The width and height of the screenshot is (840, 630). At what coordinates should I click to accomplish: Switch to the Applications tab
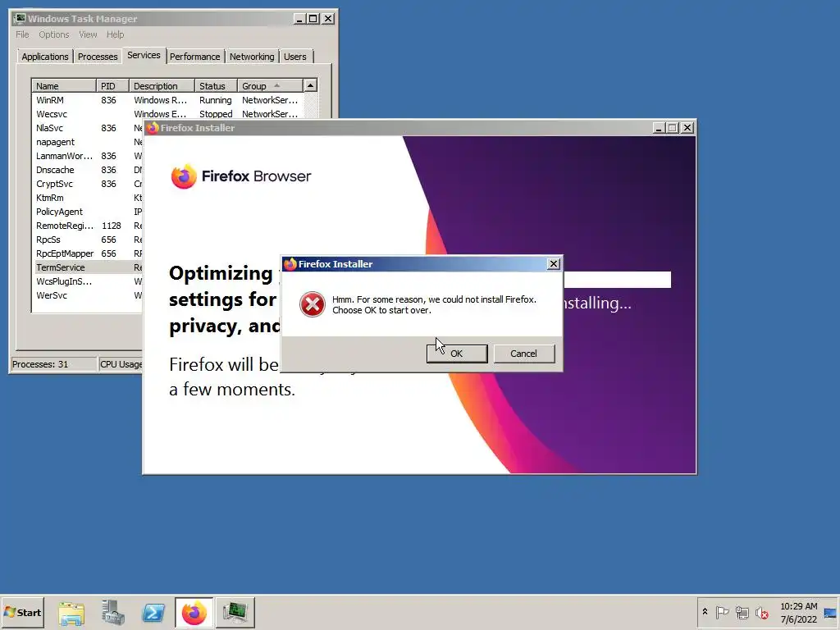coord(45,57)
